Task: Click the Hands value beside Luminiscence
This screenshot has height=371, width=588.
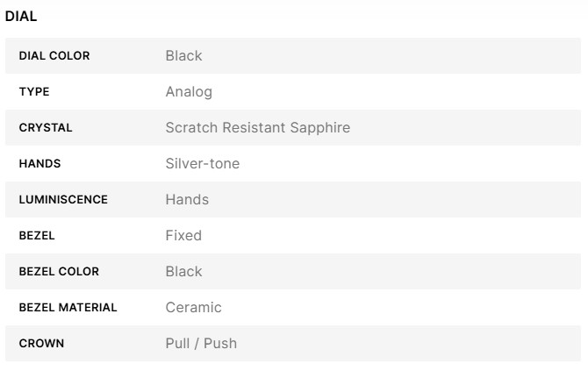Action: pos(187,200)
